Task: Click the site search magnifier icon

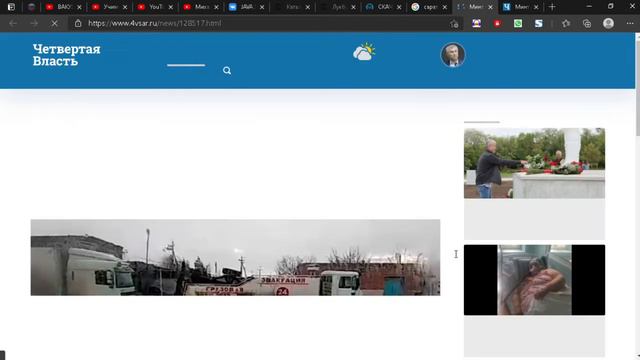Action: coord(227,71)
